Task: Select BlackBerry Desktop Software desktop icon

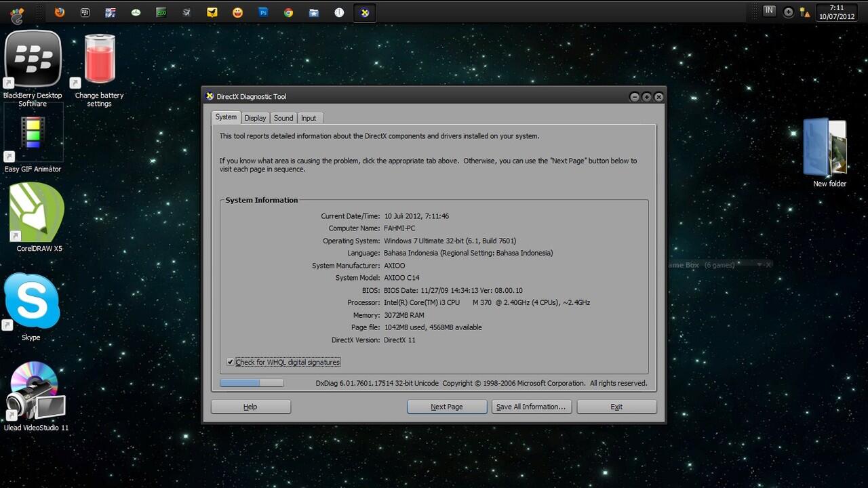Action: [x=33, y=69]
